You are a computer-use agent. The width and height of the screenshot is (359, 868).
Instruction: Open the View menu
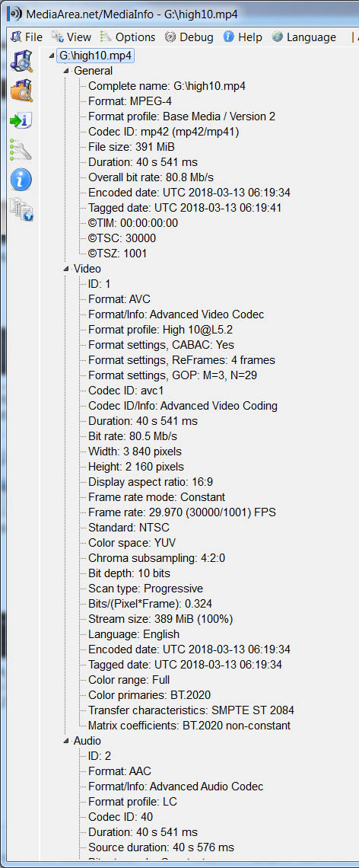(x=72, y=37)
